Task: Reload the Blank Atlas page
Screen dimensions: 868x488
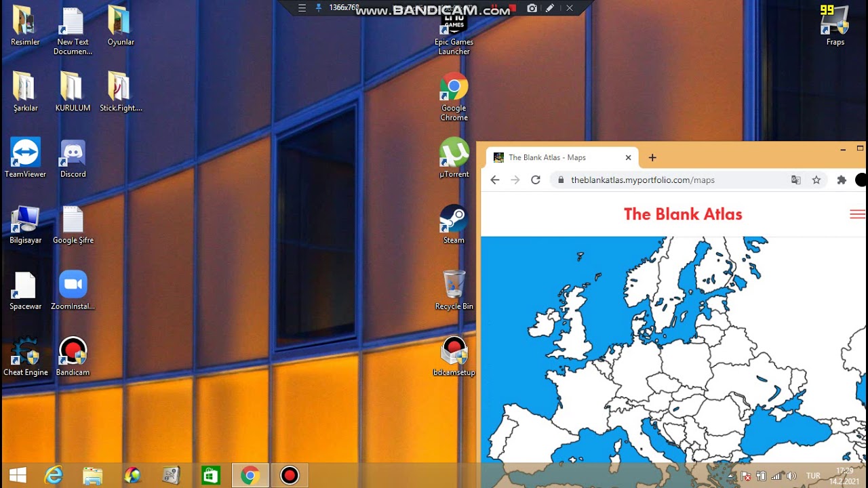Action: coord(536,180)
